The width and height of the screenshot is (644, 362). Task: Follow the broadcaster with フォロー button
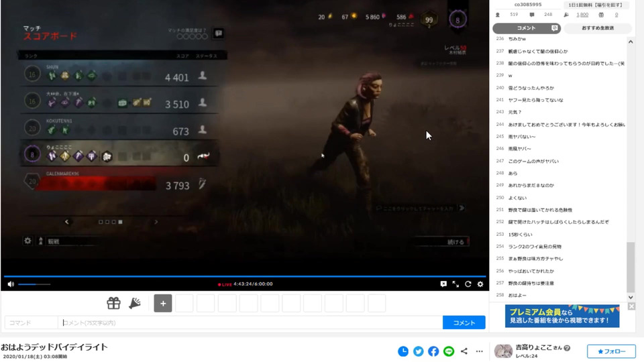[611, 351]
